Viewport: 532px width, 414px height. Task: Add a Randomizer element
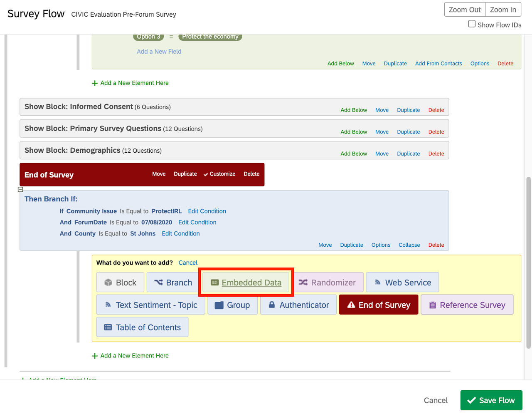327,283
